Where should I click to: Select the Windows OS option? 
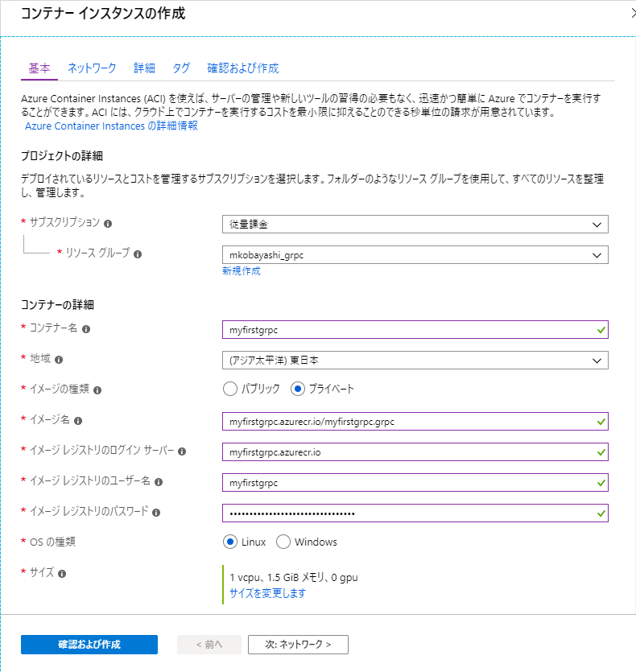[x=283, y=542]
